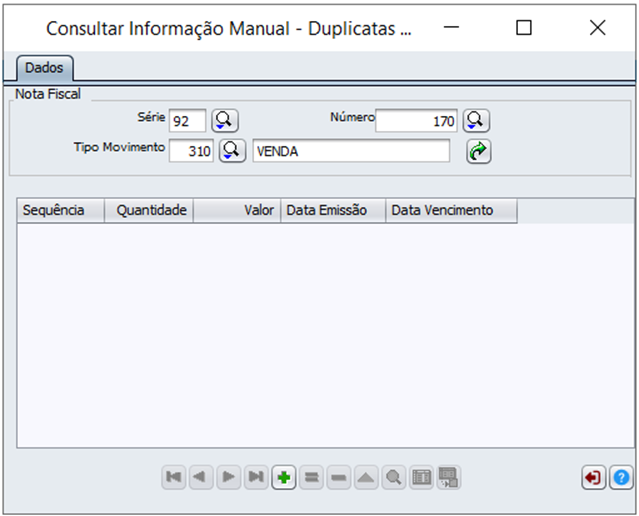Open lookup search next to Série field
639x516 pixels.
[223, 121]
